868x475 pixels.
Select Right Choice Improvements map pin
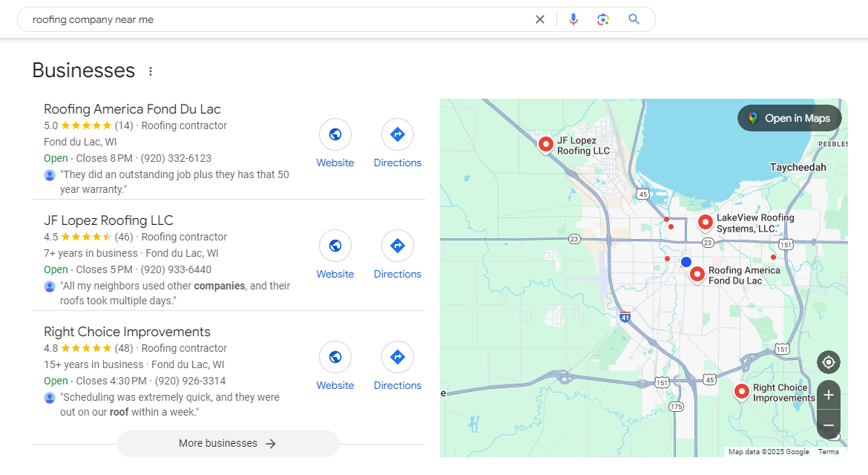742,392
